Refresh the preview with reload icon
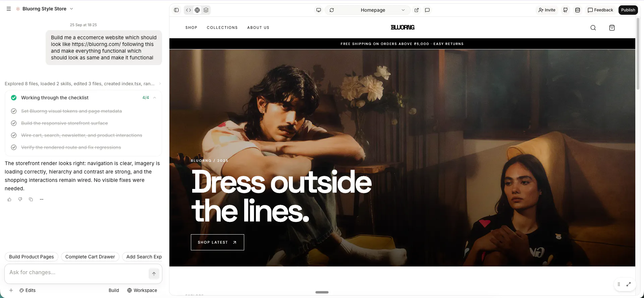 (x=332, y=10)
